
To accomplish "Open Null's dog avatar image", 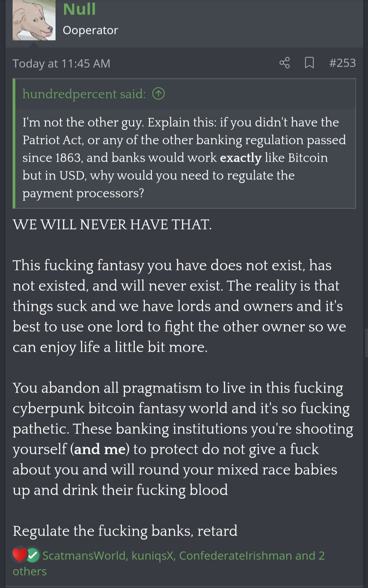I will coord(34,20).
